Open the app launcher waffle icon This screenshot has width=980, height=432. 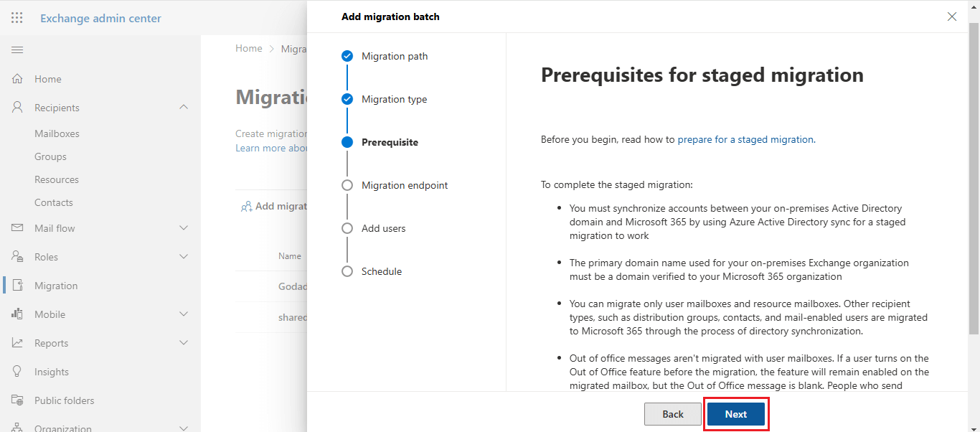[17, 18]
